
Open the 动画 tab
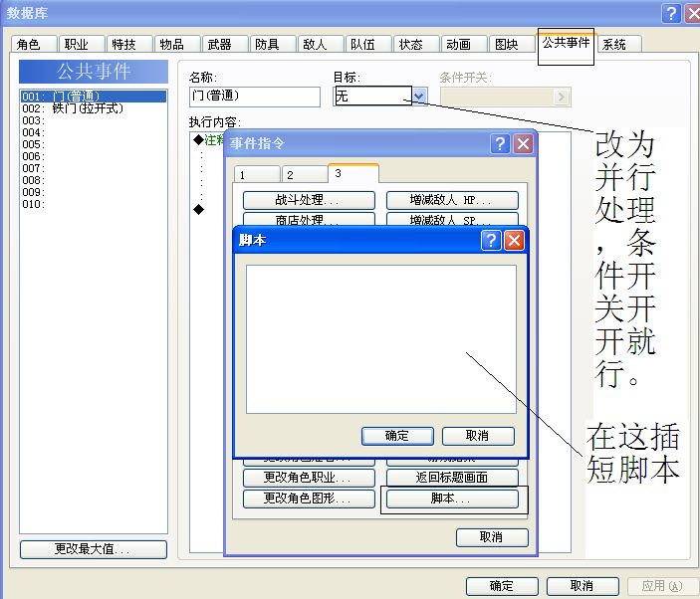464,44
